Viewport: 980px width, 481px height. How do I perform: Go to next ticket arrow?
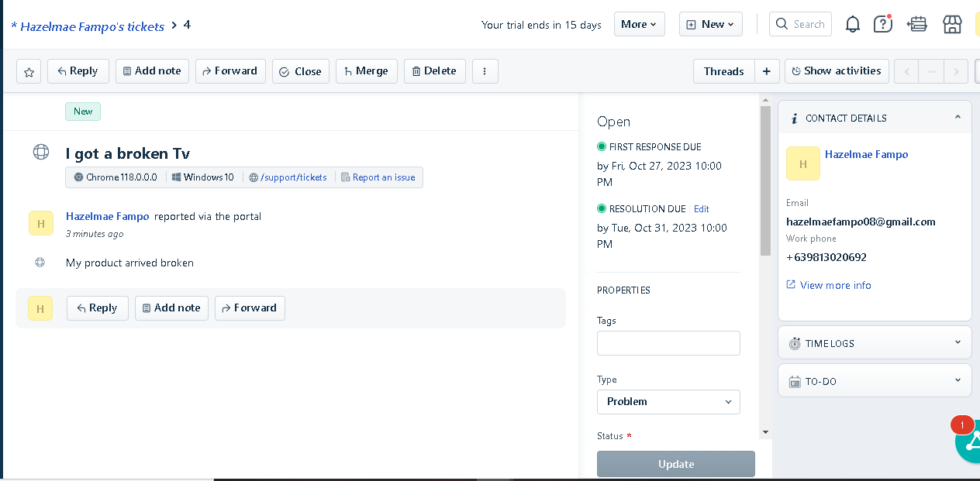(956, 71)
